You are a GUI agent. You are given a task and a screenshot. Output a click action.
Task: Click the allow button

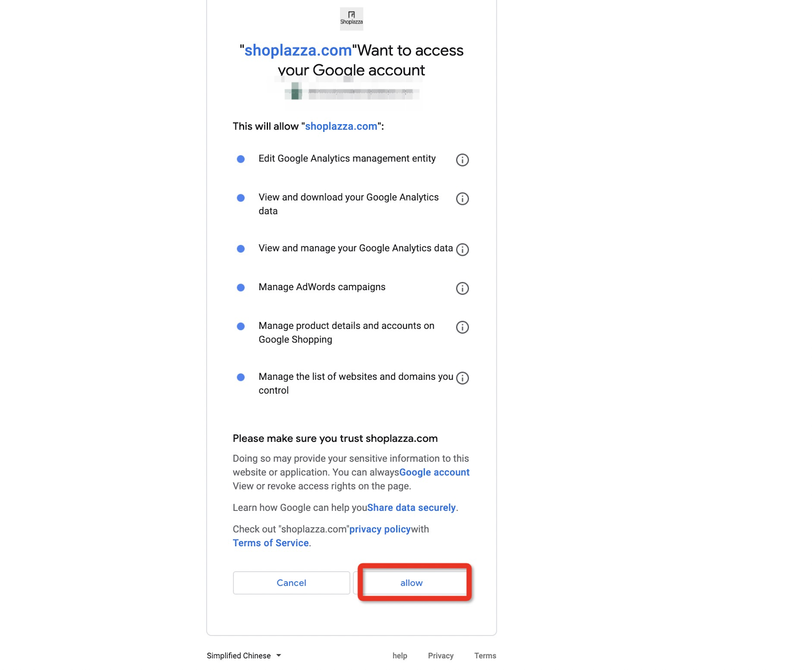412,583
